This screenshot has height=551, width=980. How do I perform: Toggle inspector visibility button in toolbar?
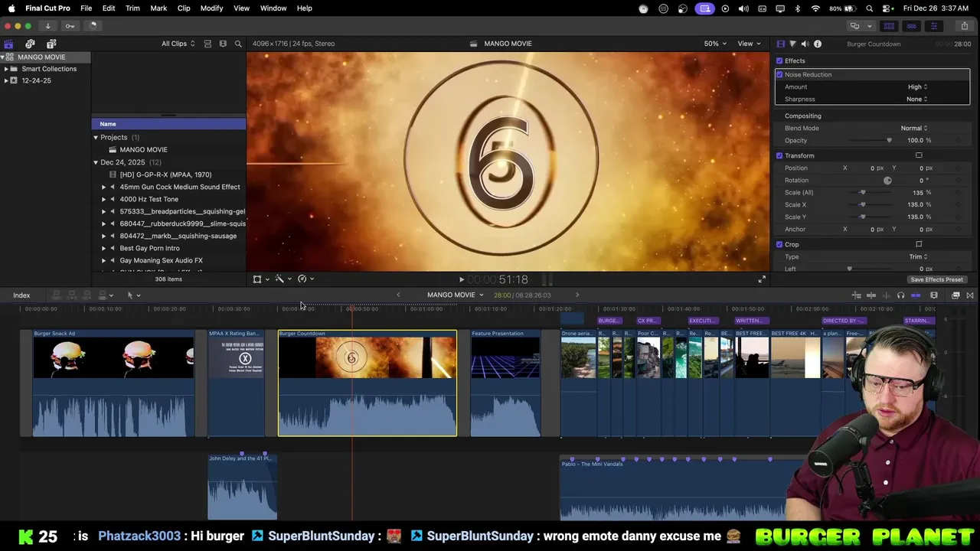click(x=933, y=25)
